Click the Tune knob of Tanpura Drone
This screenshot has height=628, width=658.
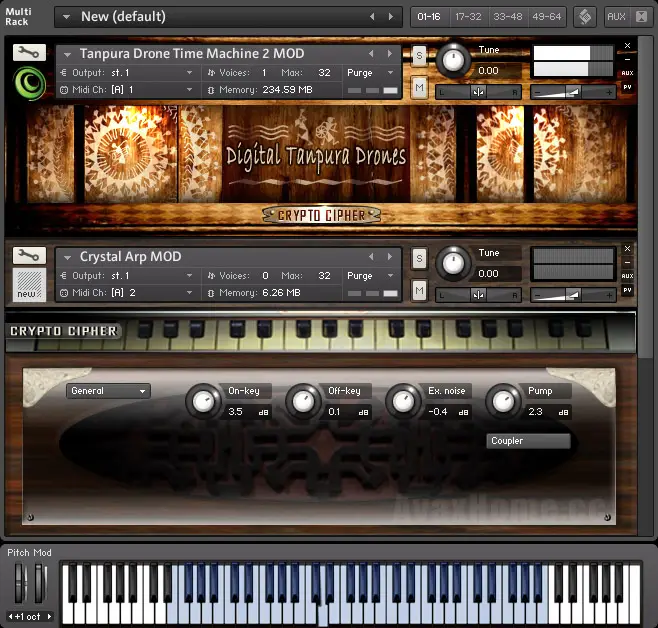pos(453,61)
